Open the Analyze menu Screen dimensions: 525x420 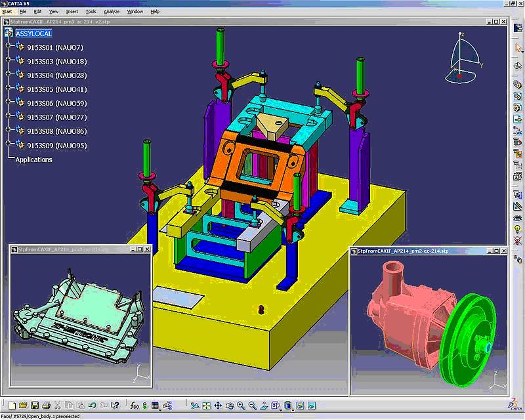pos(112,11)
